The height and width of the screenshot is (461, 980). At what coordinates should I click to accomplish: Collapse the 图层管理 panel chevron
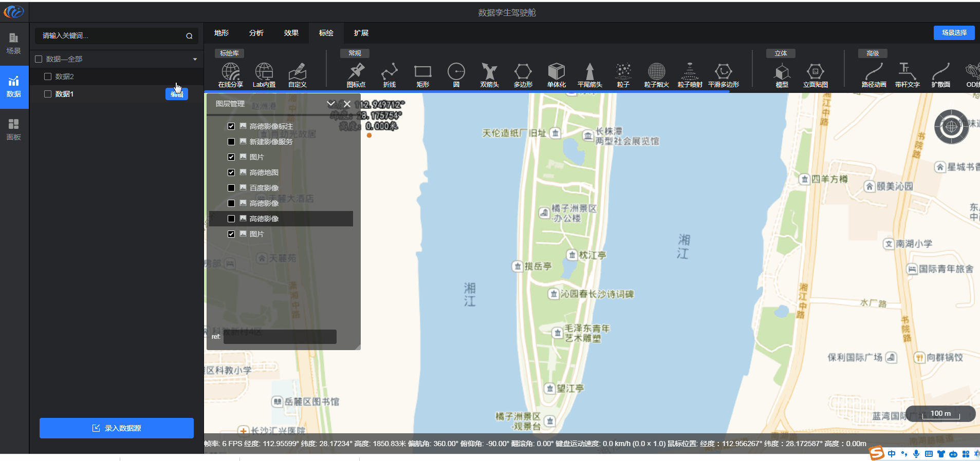[x=331, y=104]
